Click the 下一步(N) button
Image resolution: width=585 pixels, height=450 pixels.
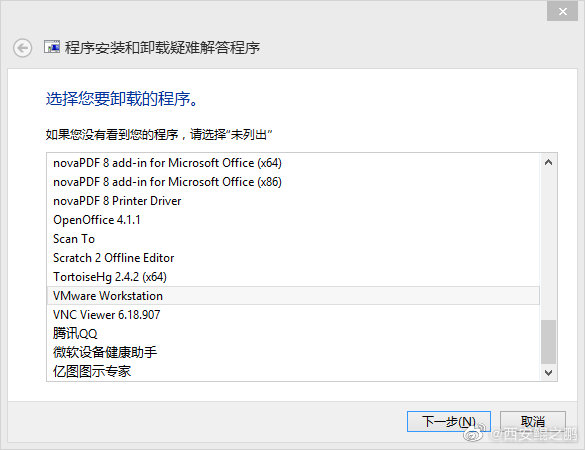point(448,422)
